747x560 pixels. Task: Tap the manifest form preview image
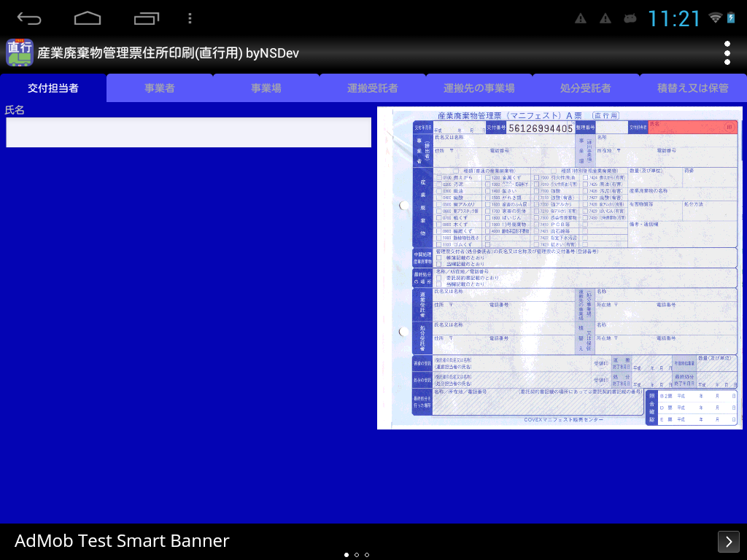[560, 268]
